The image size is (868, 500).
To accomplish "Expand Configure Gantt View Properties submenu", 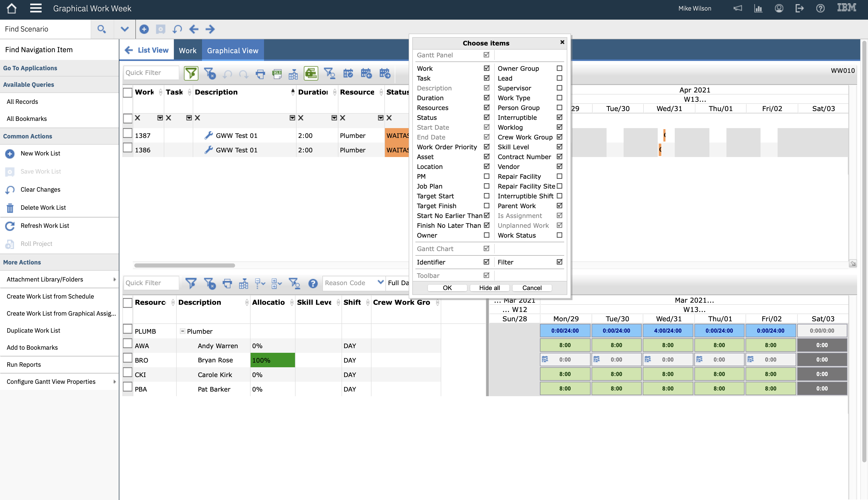I will (x=114, y=381).
